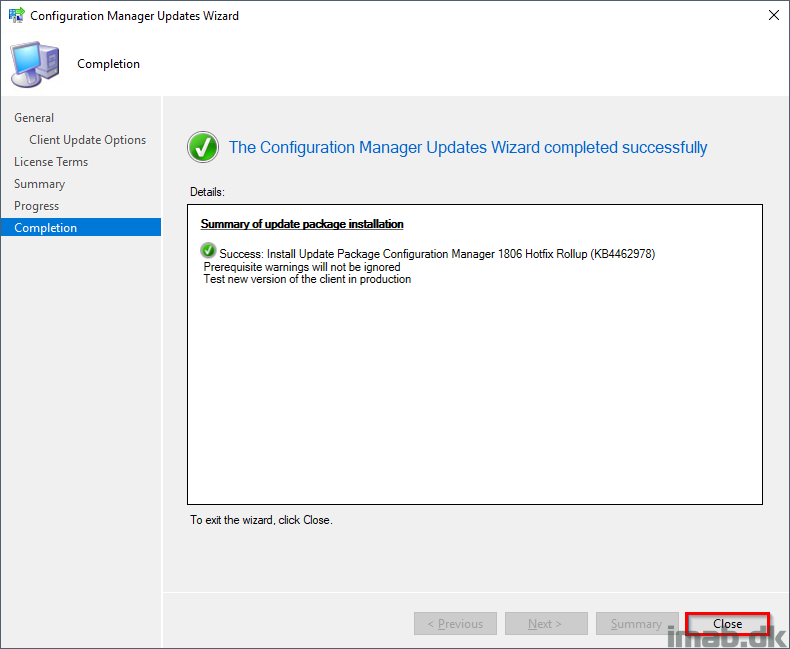This screenshot has width=790, height=649.
Task: Click the wizard completed successfully headline
Action: 468,147
